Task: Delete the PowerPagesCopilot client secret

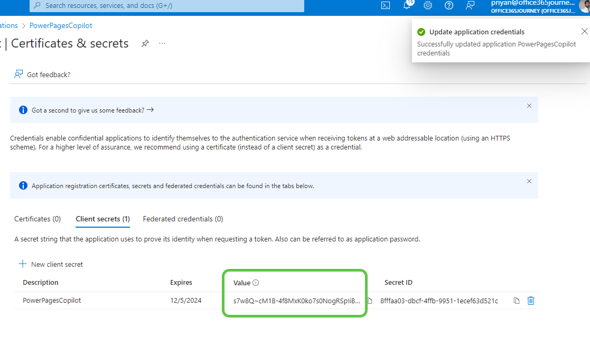Action: coord(531,301)
